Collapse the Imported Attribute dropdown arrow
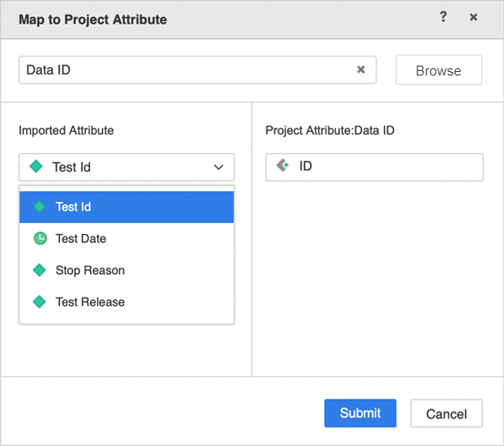Viewport: 504px width, 446px height. (218, 167)
